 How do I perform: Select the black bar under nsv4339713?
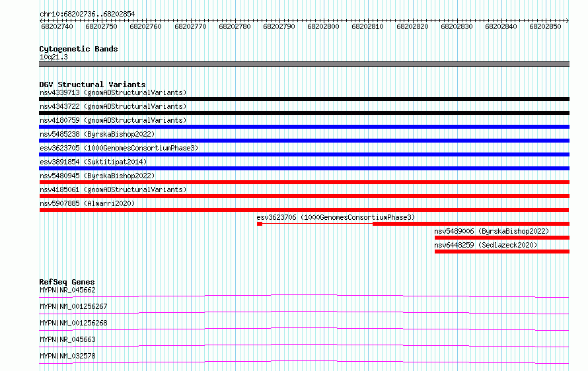(x=304, y=99)
